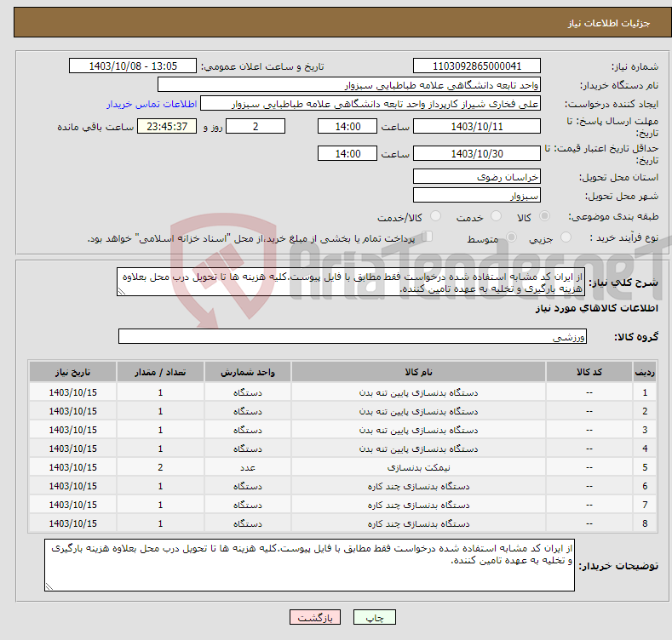Click the جزئیات اطلاعات نیاز page header
The image size is (672, 640).
click(609, 23)
